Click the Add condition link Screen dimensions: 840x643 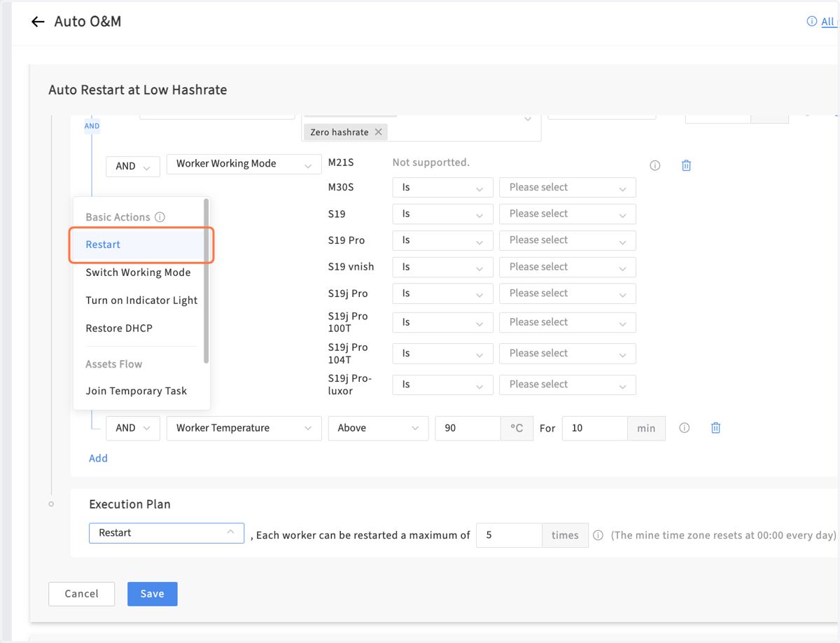[x=98, y=458]
